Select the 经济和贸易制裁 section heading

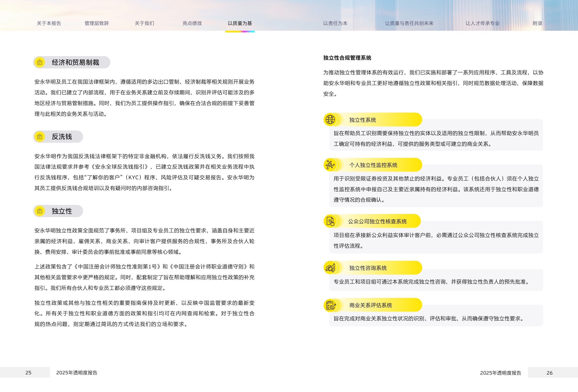(x=75, y=62)
